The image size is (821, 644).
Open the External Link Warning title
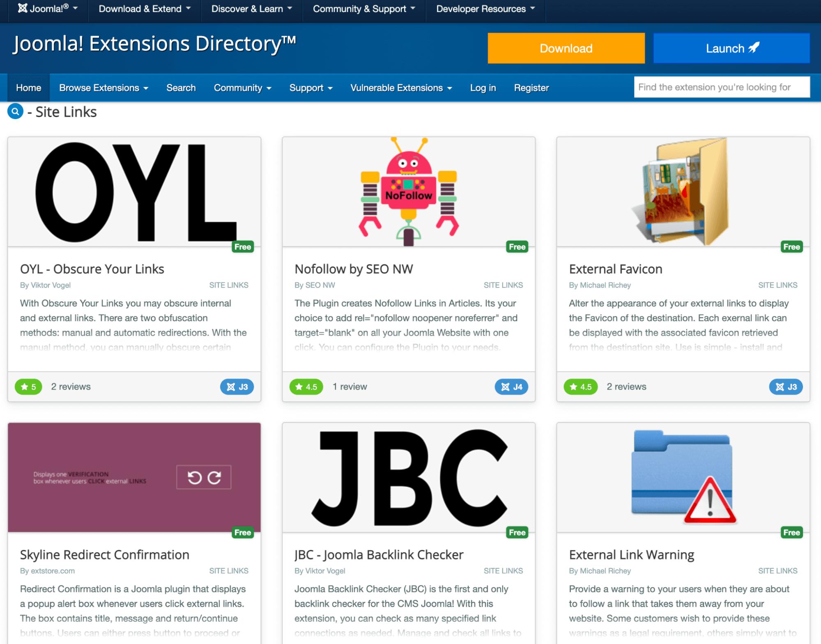coord(631,554)
